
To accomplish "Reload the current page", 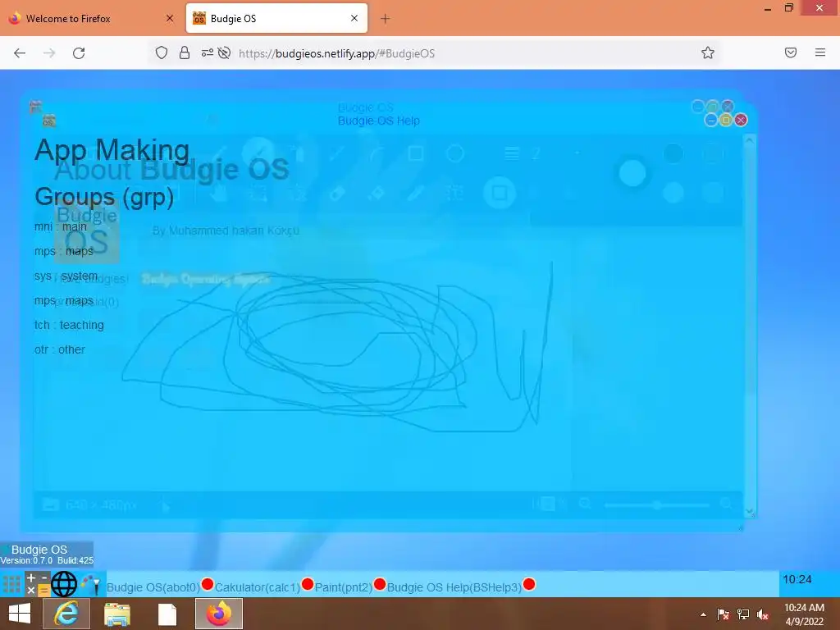I will coord(79,53).
